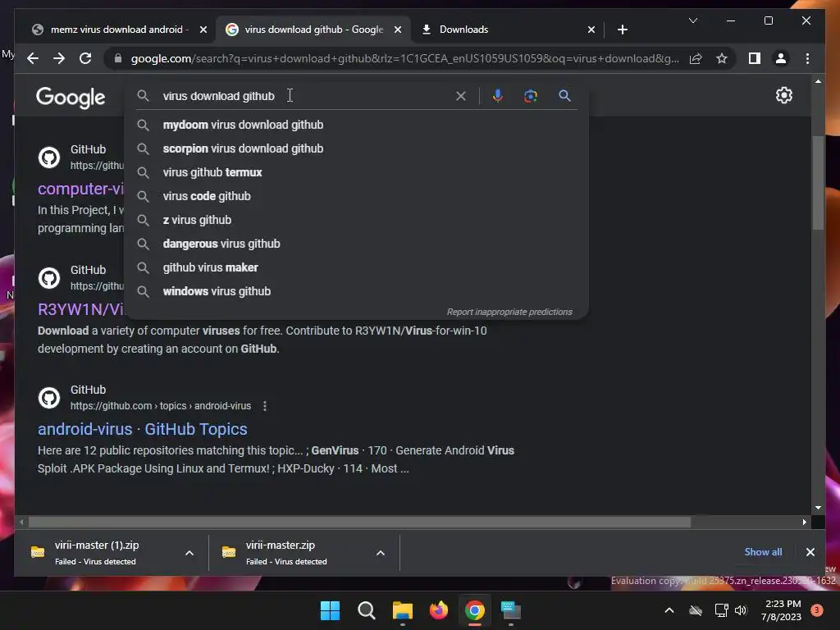The width and height of the screenshot is (840, 630).
Task: Choose the windows virus github suggestion
Action: point(356,291)
